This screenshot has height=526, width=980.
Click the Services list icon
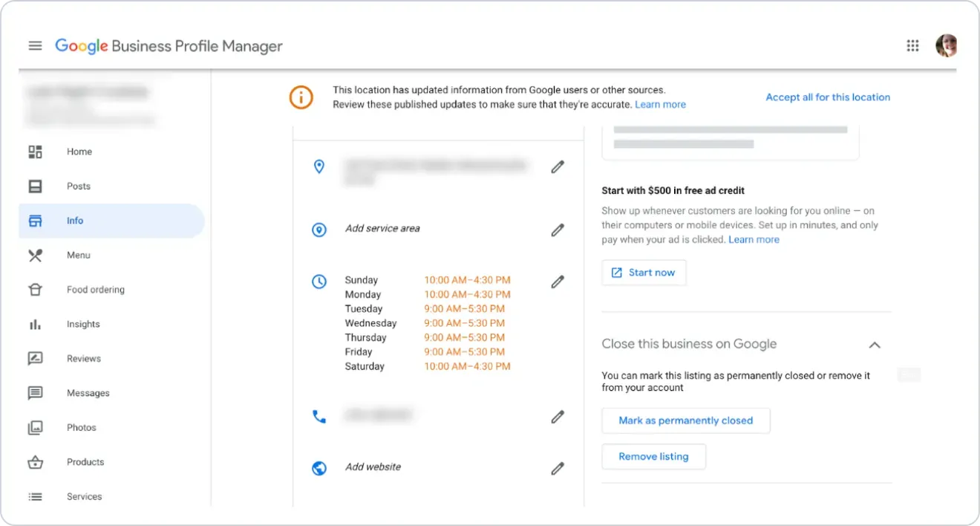click(35, 497)
